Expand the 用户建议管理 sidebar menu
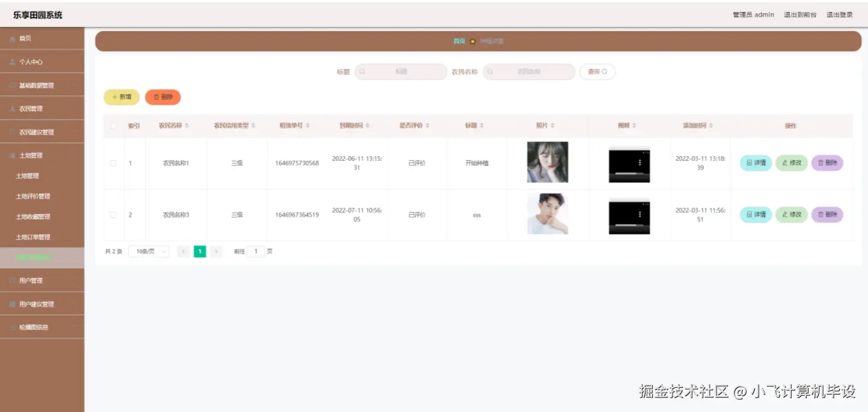Screen dimensions: 868x412 pyautogui.click(x=42, y=304)
